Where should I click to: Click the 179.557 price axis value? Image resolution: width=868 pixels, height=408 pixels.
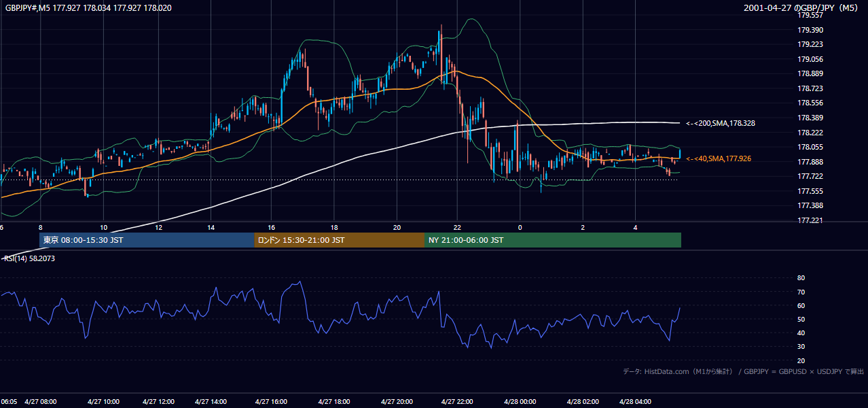810,15
